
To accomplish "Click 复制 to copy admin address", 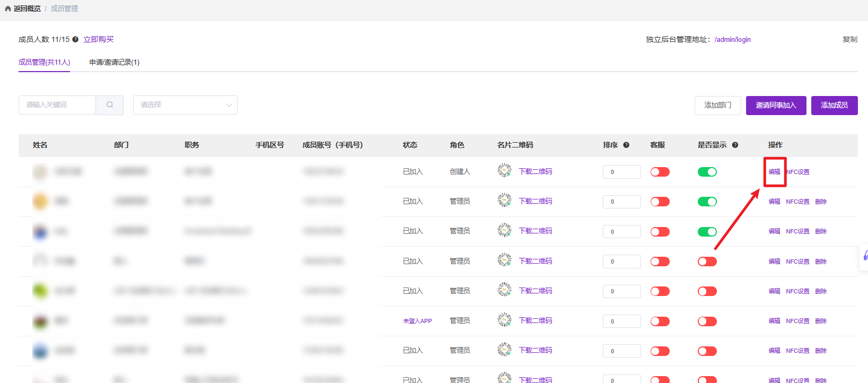I will click(x=849, y=39).
